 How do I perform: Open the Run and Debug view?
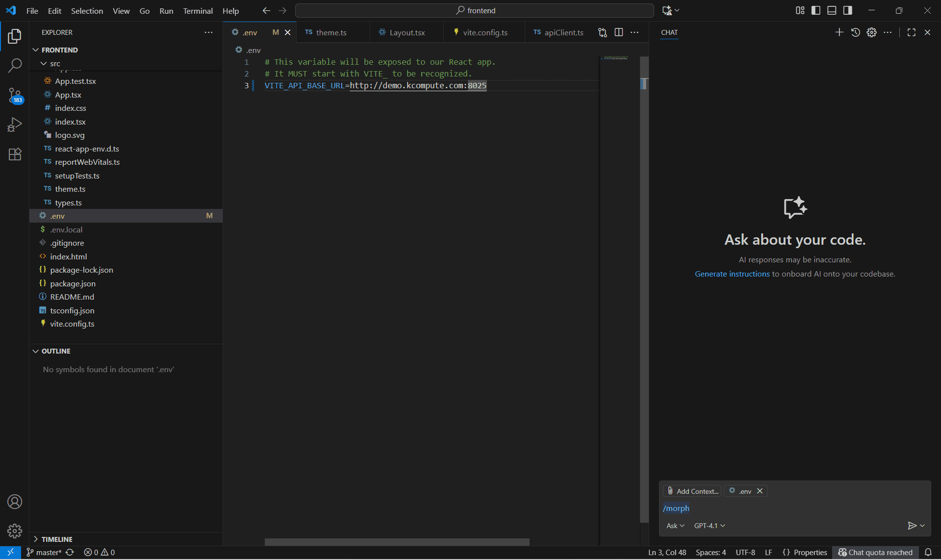pyautogui.click(x=15, y=125)
